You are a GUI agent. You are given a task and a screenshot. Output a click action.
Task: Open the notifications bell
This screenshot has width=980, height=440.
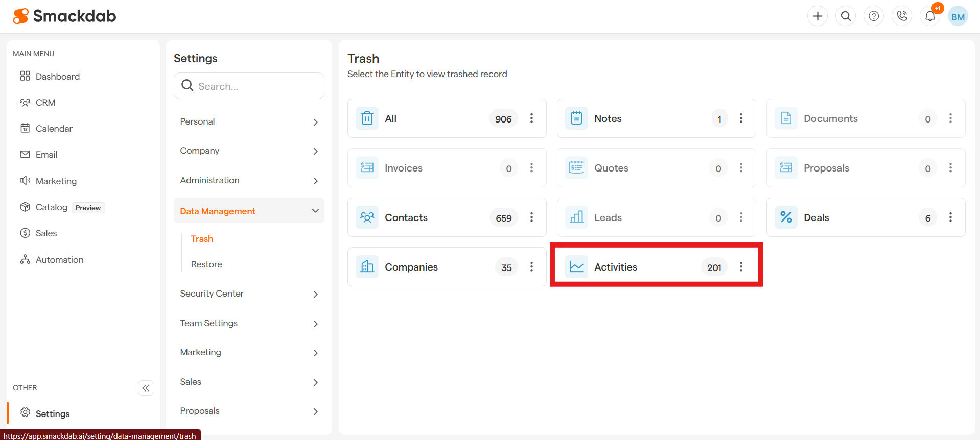click(x=930, y=16)
